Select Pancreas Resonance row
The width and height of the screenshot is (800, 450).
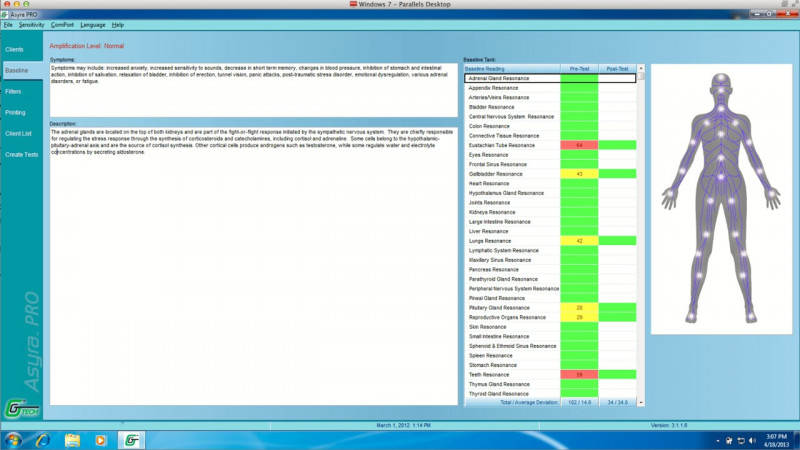[550, 269]
